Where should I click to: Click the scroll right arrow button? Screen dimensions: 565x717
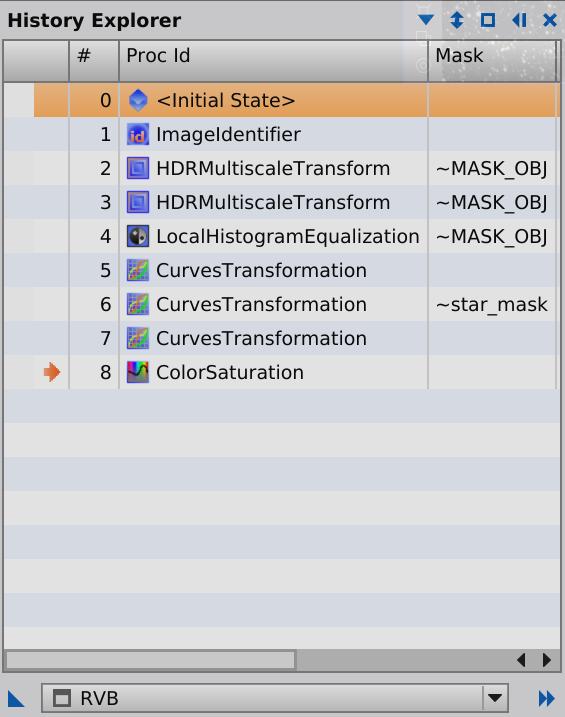pyautogui.click(x=546, y=660)
